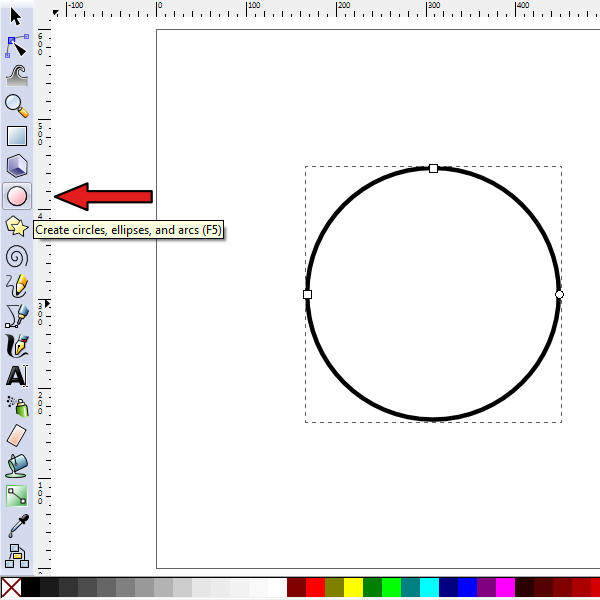Pick the Zoom magnifier tool

(17, 105)
